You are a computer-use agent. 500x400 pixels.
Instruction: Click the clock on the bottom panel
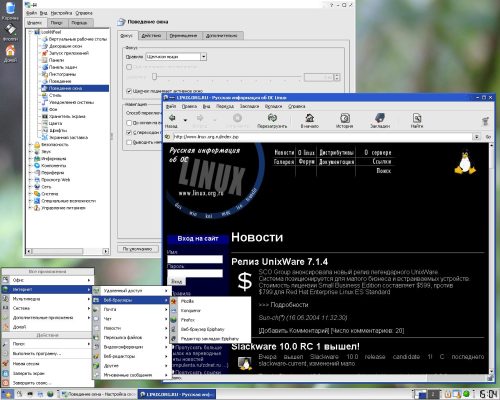489,394
